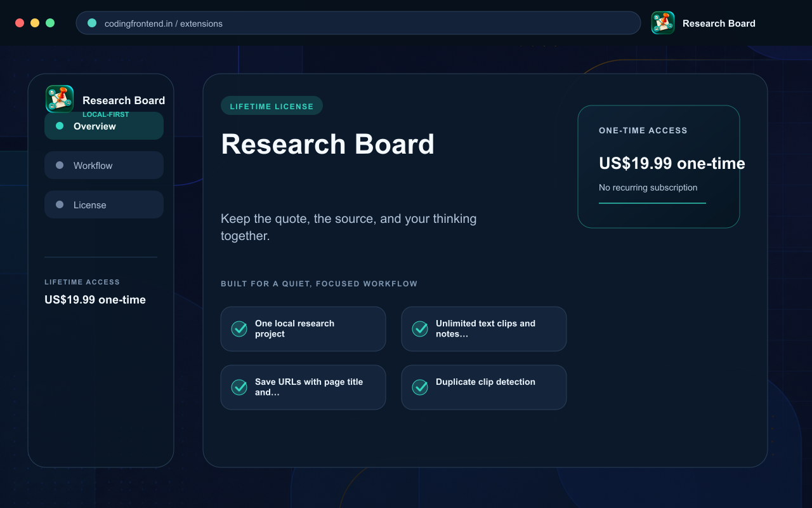
Task: Click the checkmark icon for One local research project
Action: coord(239,329)
